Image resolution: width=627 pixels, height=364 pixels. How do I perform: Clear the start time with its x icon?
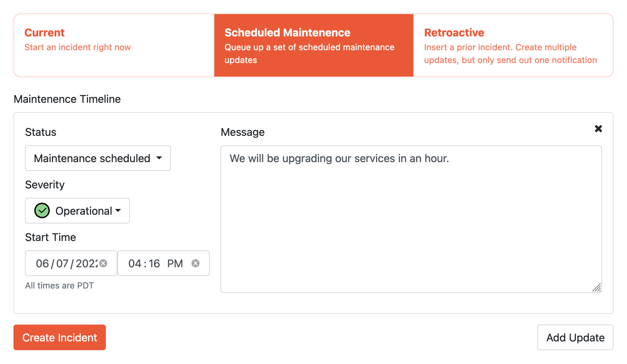tap(196, 263)
